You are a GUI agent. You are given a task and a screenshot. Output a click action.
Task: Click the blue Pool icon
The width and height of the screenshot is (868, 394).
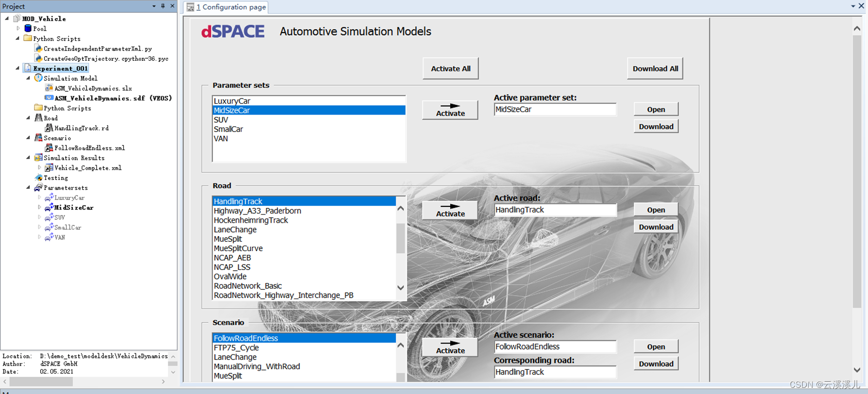pyautogui.click(x=28, y=28)
